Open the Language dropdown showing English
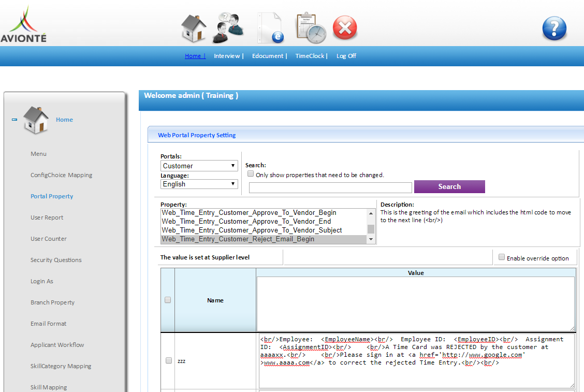Image resolution: width=584 pixels, height=392 pixels. [x=199, y=184]
